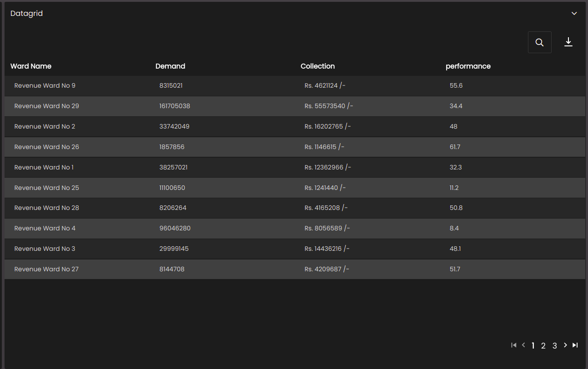Click collection Rs. 4165208 /-
The height and width of the screenshot is (369, 588).
(326, 208)
